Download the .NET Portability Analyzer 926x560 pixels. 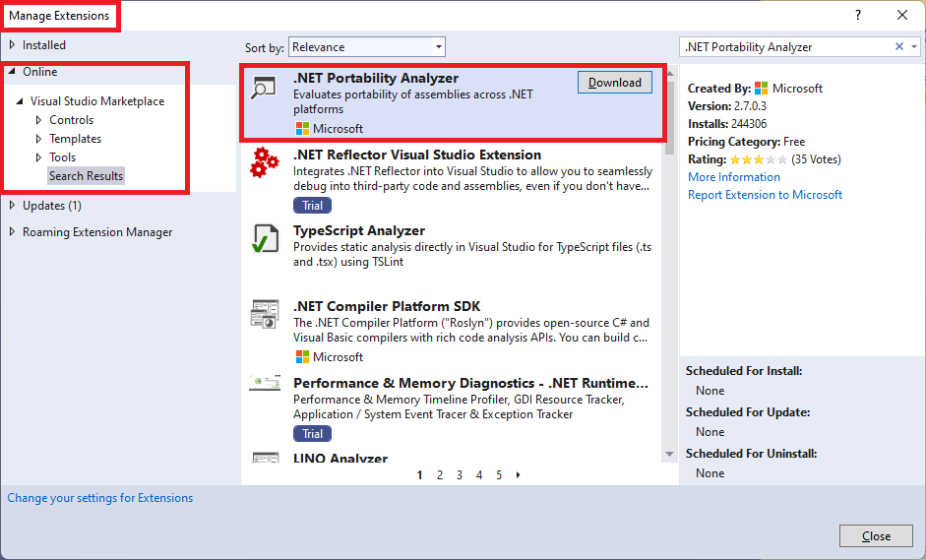(x=614, y=83)
